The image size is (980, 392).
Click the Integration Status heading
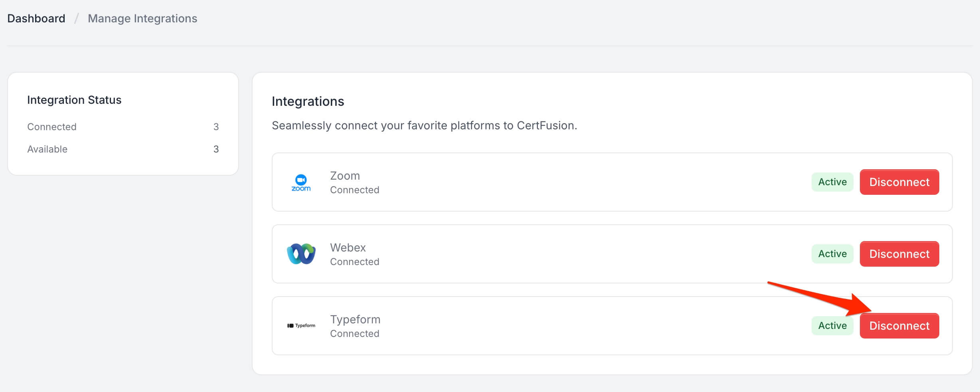point(74,100)
